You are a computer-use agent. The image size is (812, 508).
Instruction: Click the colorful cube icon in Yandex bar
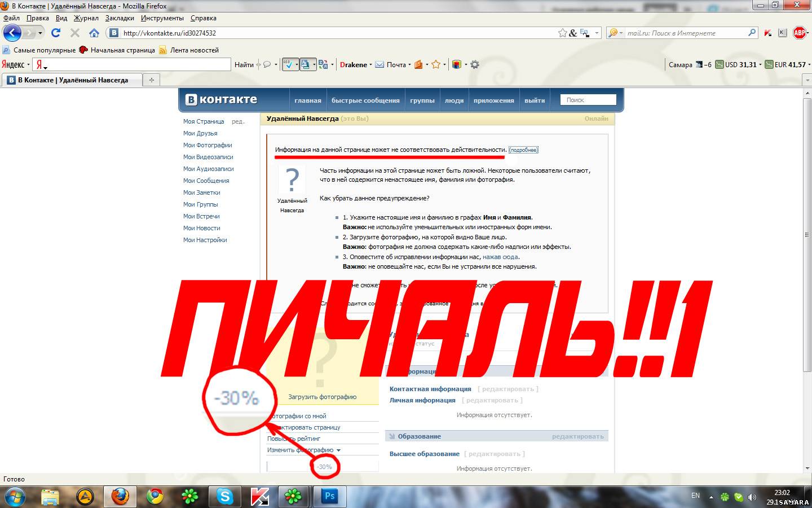[457, 64]
